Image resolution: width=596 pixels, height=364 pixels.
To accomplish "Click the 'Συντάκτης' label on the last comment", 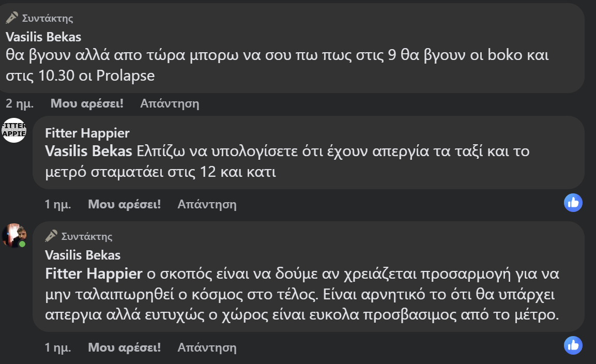I will point(87,237).
